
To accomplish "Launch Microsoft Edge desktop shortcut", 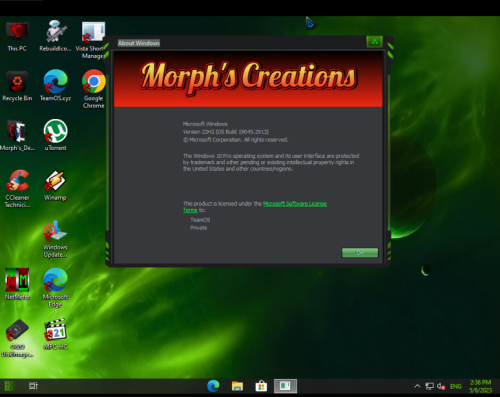I will [55, 288].
